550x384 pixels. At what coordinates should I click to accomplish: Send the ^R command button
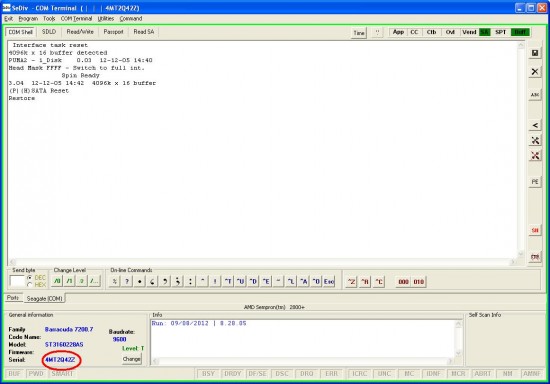point(365,281)
